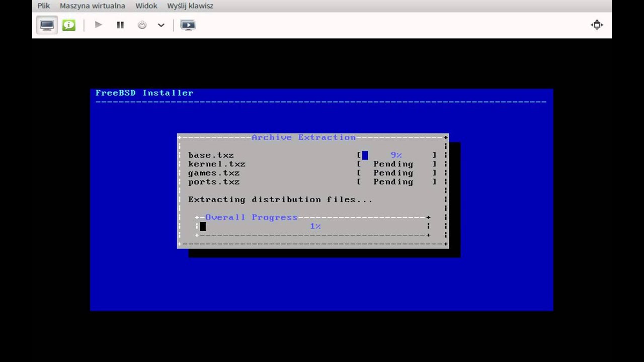Click the run virtual machine play button
644x362 pixels.
99,25
